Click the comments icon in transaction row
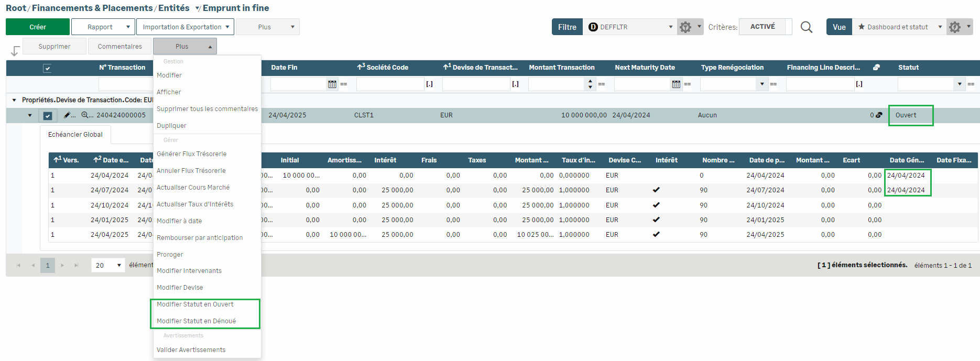The image size is (980, 361). pos(879,115)
